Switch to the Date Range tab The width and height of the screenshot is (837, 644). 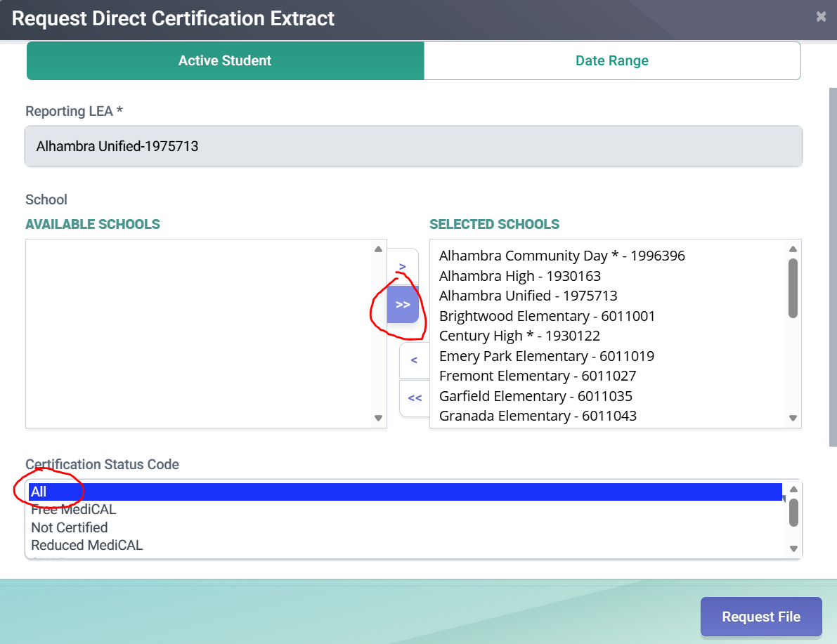(x=612, y=61)
